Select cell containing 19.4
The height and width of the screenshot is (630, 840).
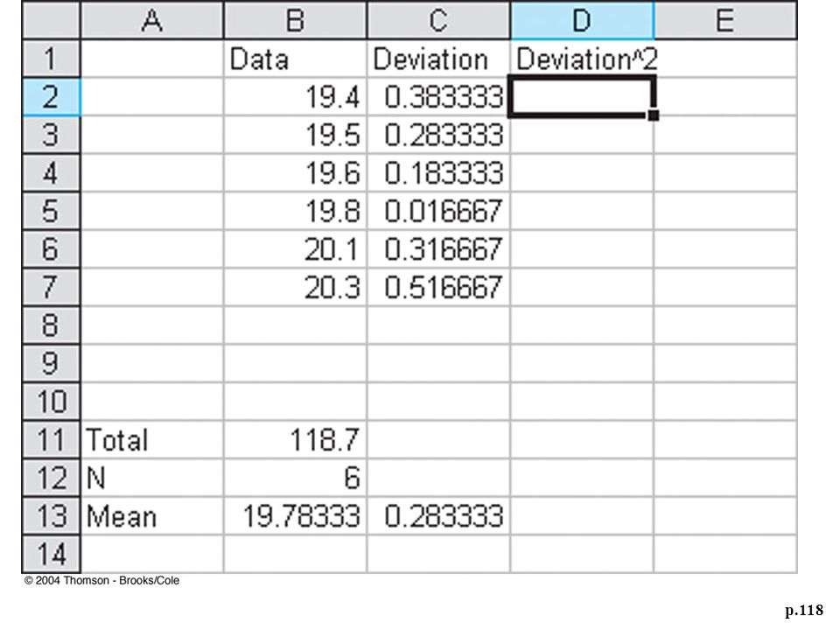(295, 97)
